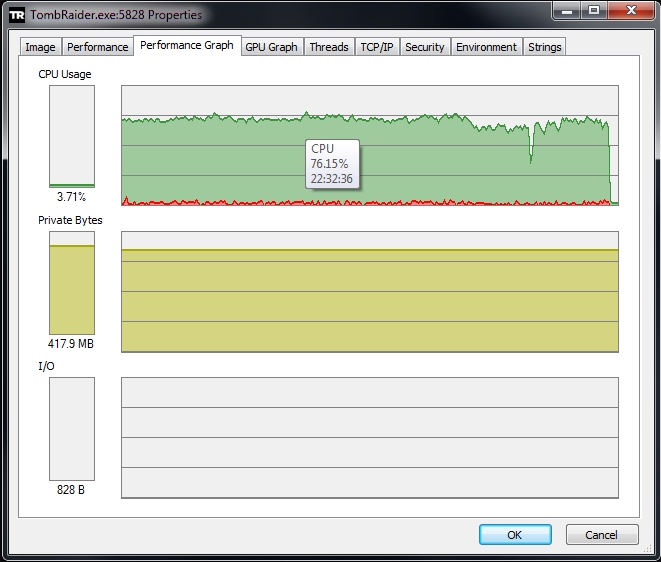View the Environment tab

486,47
